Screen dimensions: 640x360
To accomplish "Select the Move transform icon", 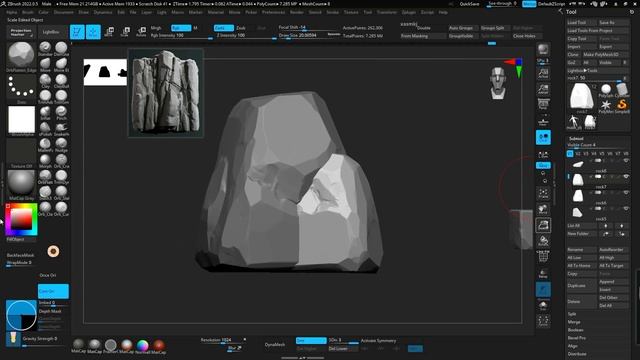I will (x=109, y=32).
